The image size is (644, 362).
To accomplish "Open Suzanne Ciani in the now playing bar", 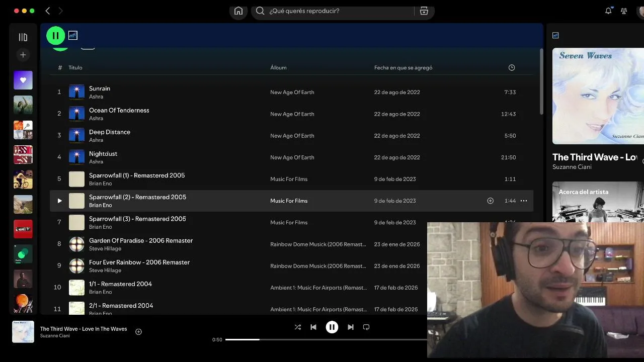I will tap(55, 336).
